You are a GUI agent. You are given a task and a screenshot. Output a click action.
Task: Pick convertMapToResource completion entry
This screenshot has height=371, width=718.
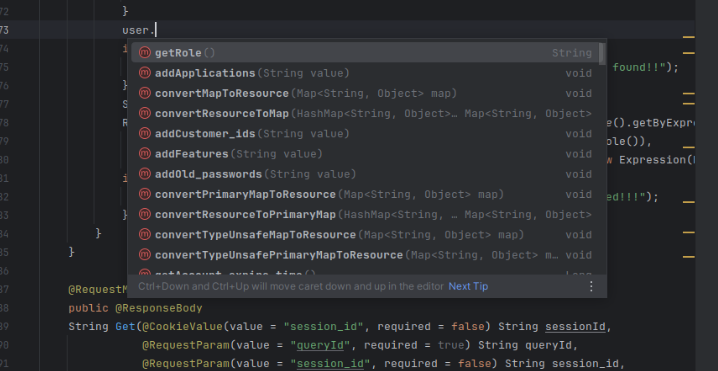click(365, 93)
